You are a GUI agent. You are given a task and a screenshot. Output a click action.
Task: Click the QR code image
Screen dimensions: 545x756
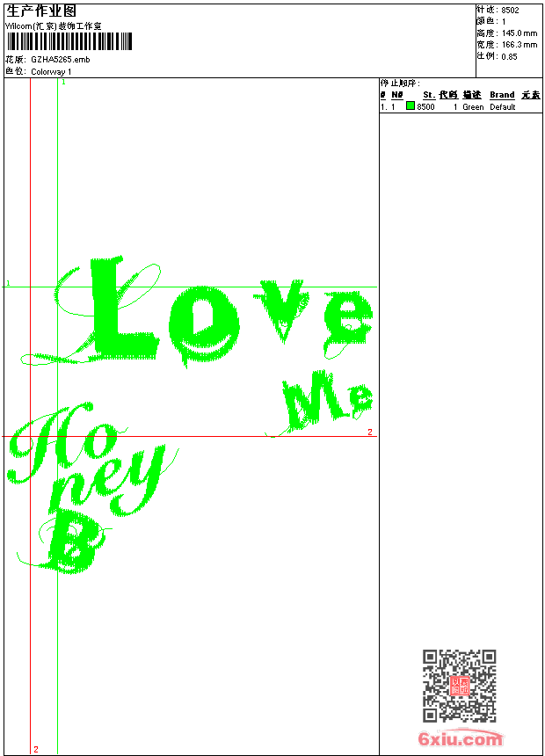459,686
